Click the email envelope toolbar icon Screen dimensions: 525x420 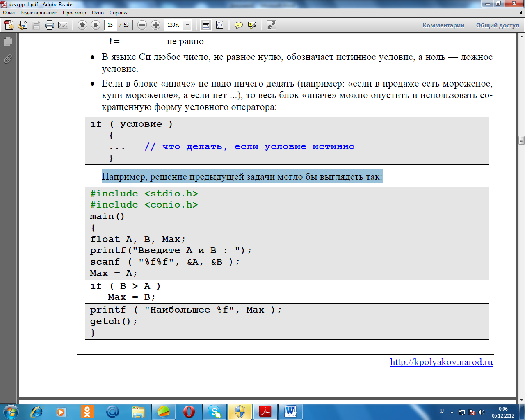point(63,25)
